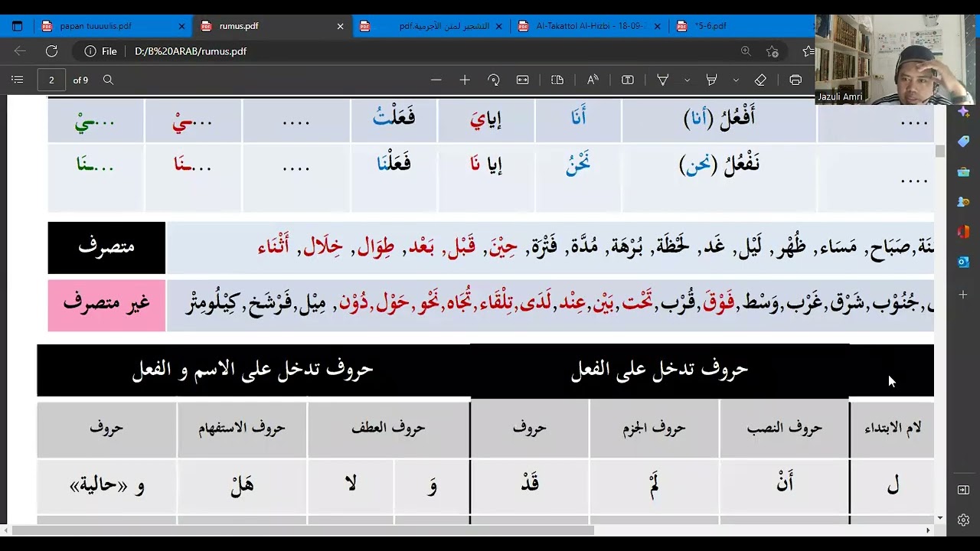Close the rumus.pdf tab
Viewport: 980px width, 551px height.
pyautogui.click(x=340, y=26)
